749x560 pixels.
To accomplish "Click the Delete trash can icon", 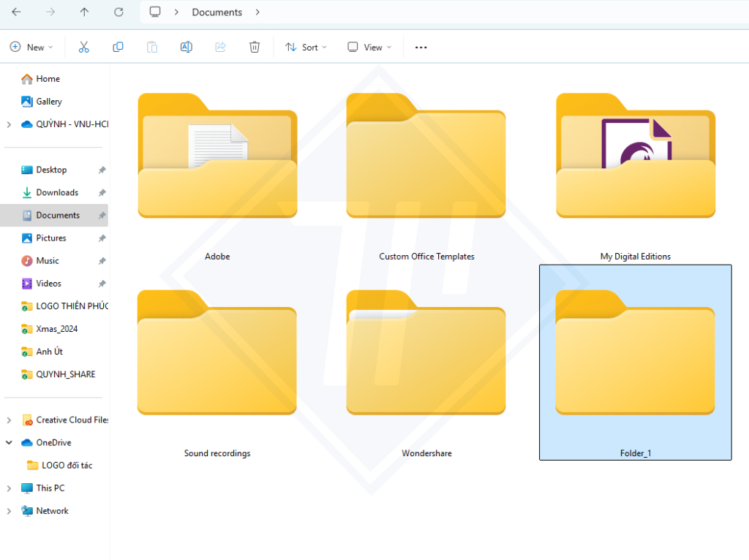I will coord(255,47).
